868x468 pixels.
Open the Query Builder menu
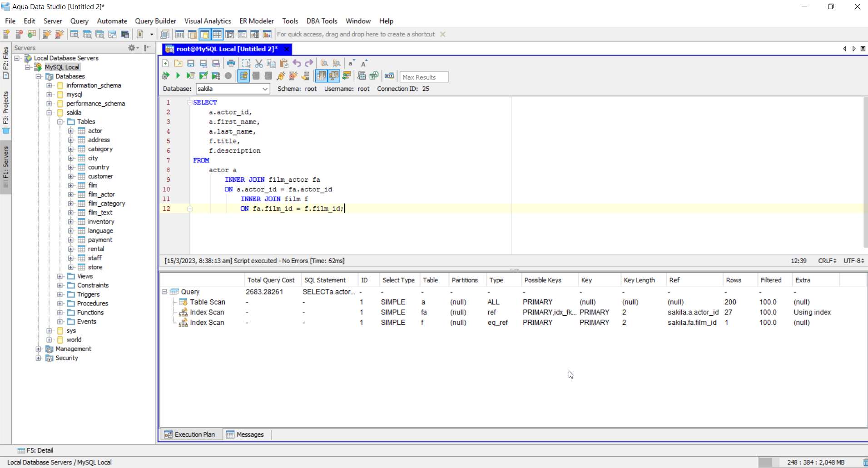[x=155, y=21]
